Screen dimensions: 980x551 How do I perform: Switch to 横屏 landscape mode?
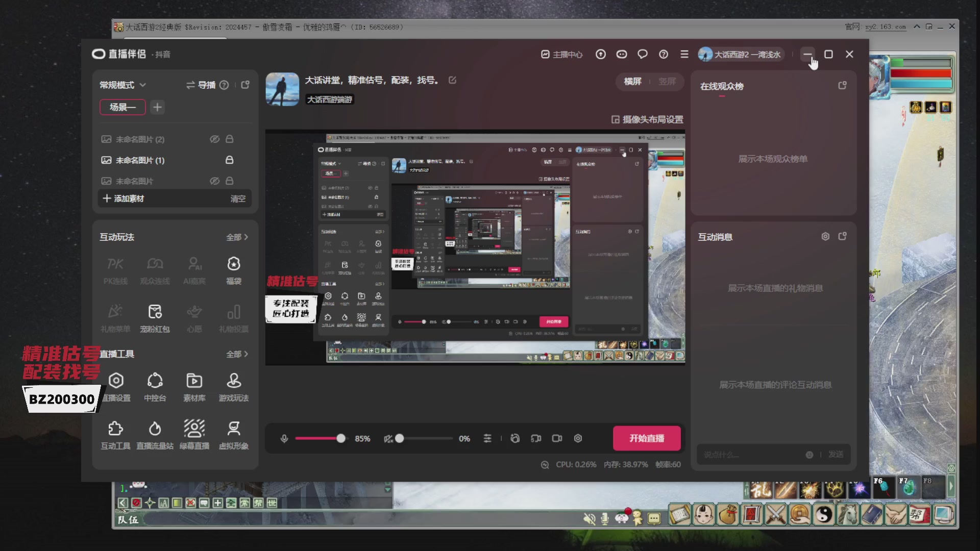[x=633, y=82]
